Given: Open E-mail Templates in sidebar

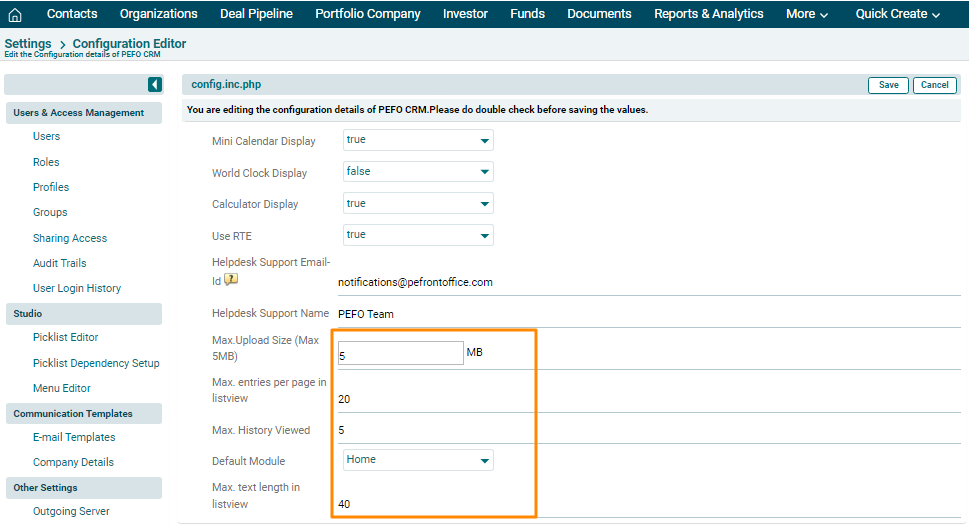Looking at the screenshot, I should tap(74, 437).
